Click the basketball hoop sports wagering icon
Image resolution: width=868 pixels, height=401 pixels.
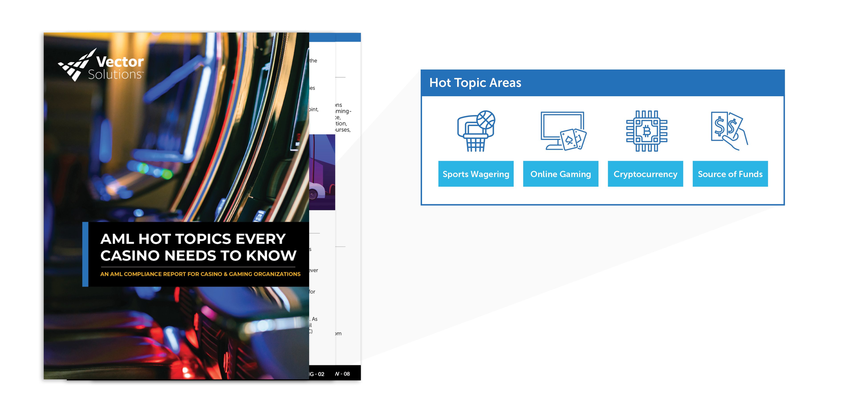pyautogui.click(x=476, y=131)
